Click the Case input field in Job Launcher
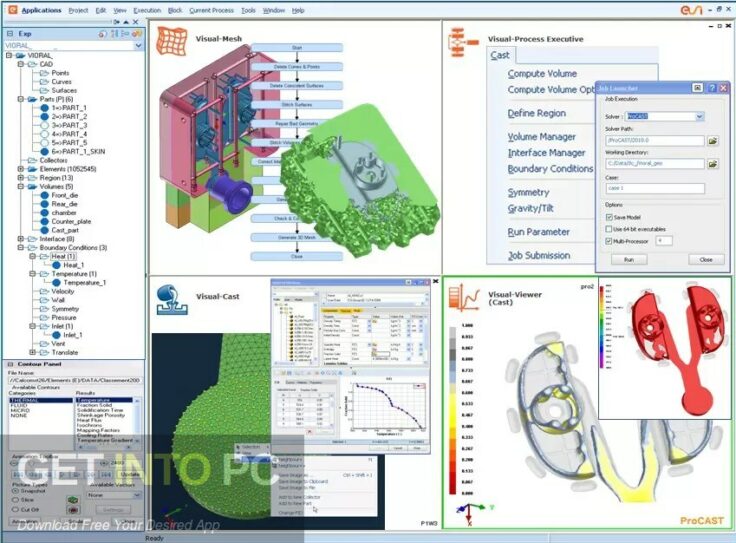Viewport: 736px width, 543px height. click(655, 188)
